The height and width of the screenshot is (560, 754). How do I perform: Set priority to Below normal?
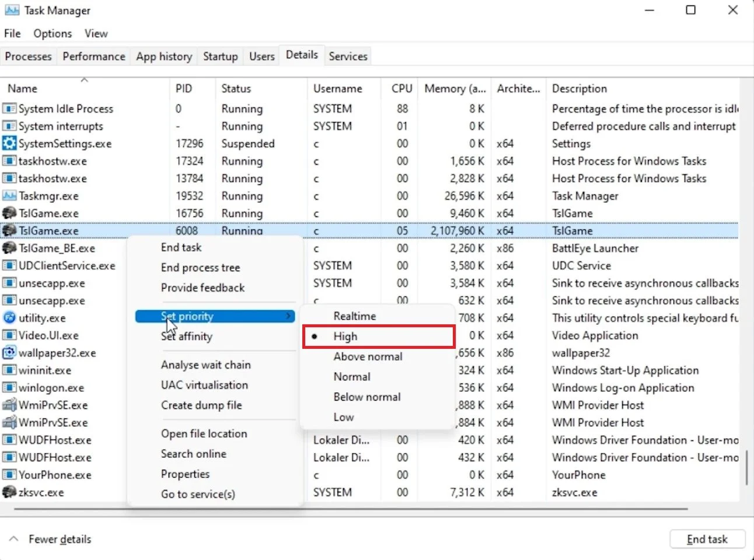[367, 397]
